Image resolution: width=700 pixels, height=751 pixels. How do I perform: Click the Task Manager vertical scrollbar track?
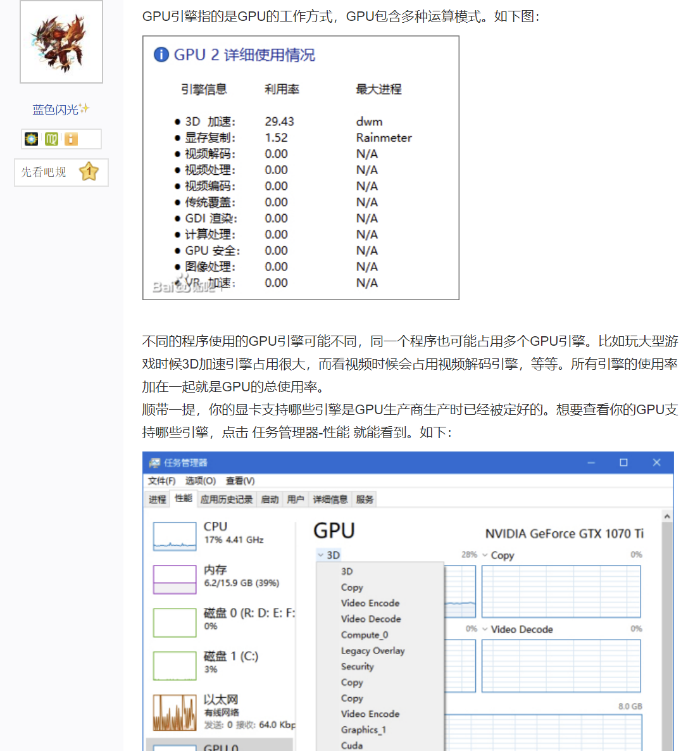click(x=667, y=637)
